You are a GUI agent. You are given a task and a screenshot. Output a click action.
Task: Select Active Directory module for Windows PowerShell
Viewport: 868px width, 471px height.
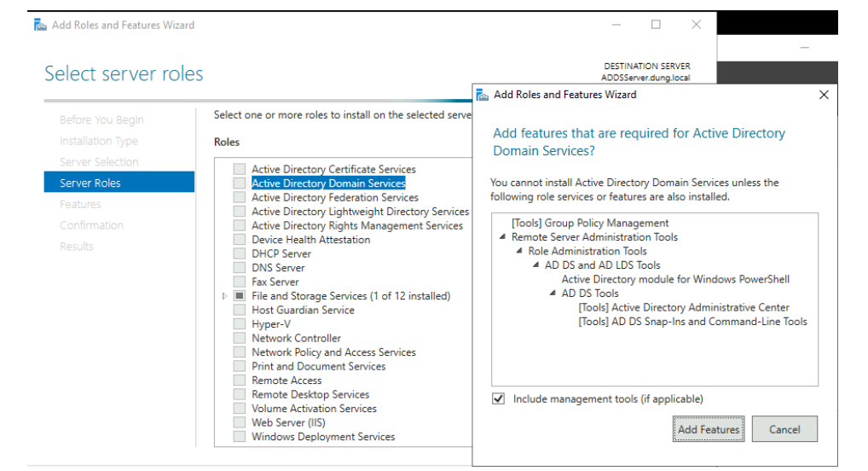(x=675, y=279)
